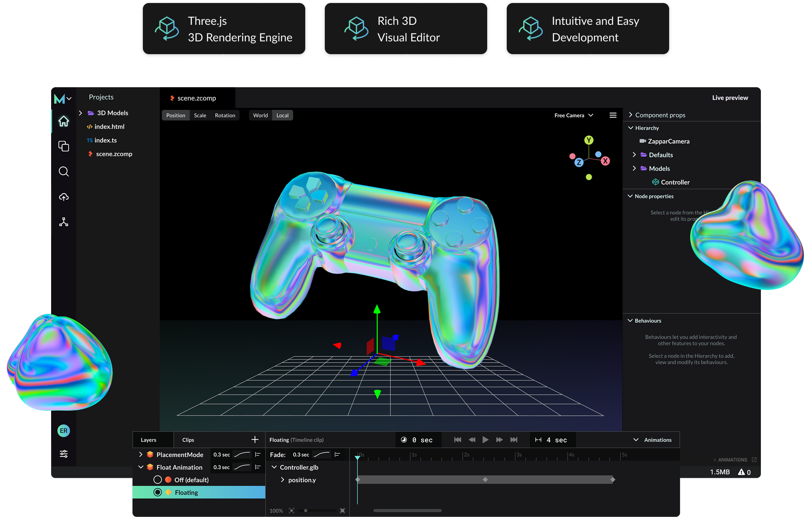Click the cloud upload icon

(64, 197)
